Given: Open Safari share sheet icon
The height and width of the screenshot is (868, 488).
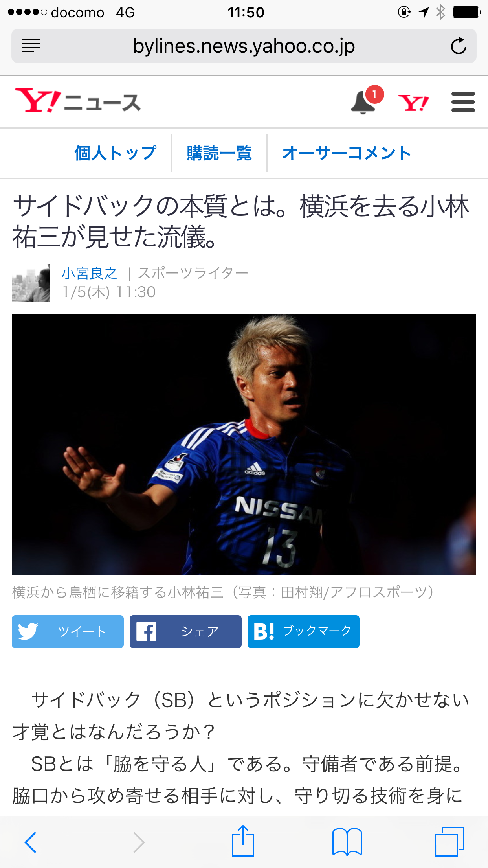Looking at the screenshot, I should tap(243, 840).
